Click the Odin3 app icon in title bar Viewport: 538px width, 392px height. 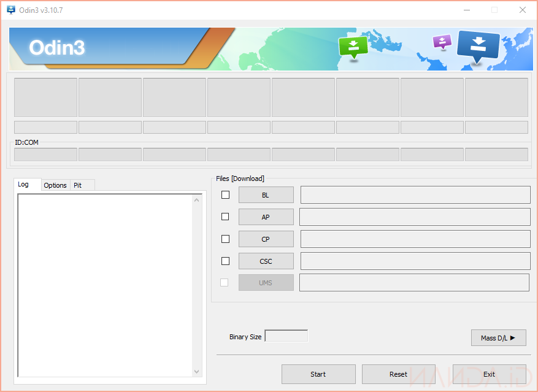11,10
